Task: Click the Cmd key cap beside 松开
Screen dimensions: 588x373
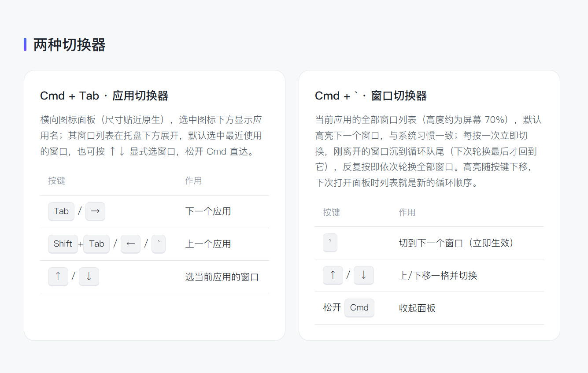Action: 359,308
